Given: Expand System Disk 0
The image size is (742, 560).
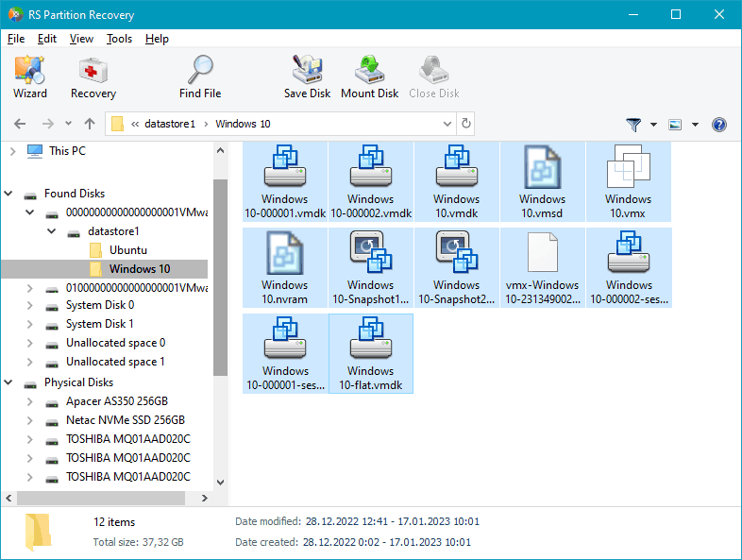Looking at the screenshot, I should pos(30,305).
